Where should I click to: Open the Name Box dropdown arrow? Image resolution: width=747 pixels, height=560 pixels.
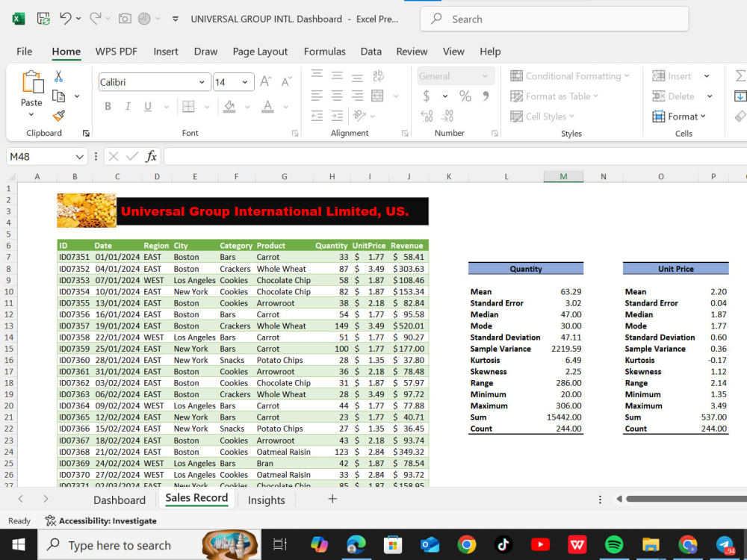(79, 157)
